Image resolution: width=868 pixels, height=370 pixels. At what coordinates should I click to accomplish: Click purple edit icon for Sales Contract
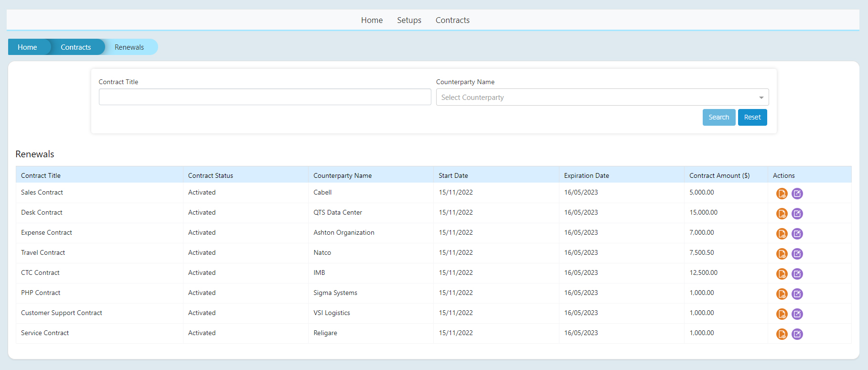tap(797, 194)
